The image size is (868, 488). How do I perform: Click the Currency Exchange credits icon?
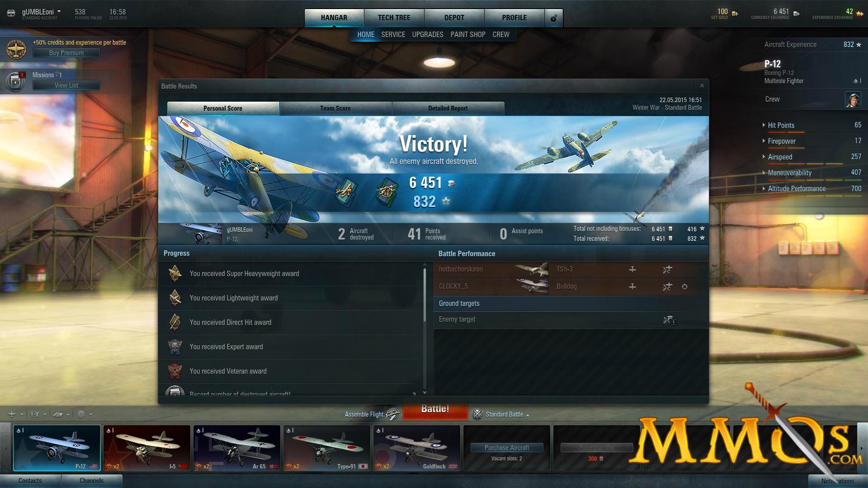tap(796, 14)
